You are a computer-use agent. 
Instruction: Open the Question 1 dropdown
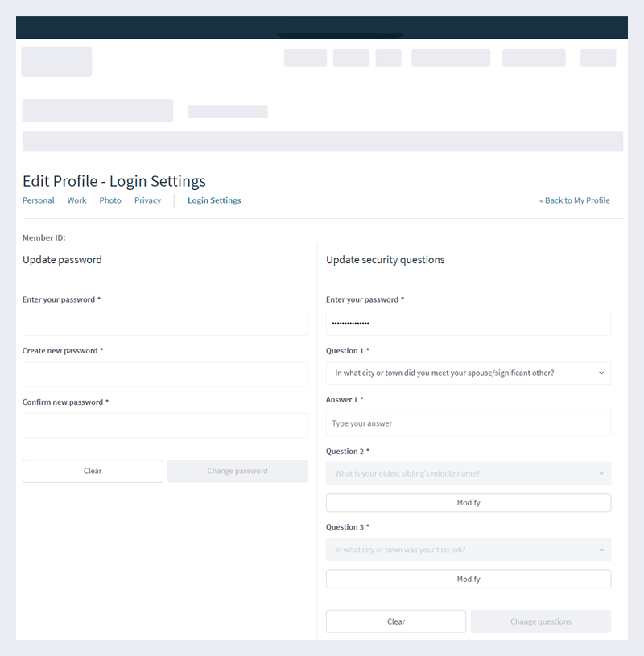tap(469, 373)
